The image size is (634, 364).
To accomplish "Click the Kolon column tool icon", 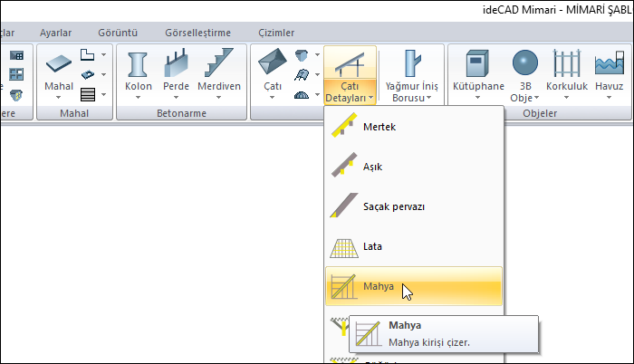I will pyautogui.click(x=138, y=64).
